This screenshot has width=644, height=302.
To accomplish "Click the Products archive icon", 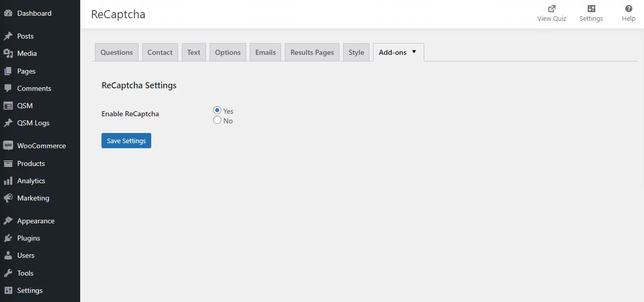I will pyautogui.click(x=8, y=163).
